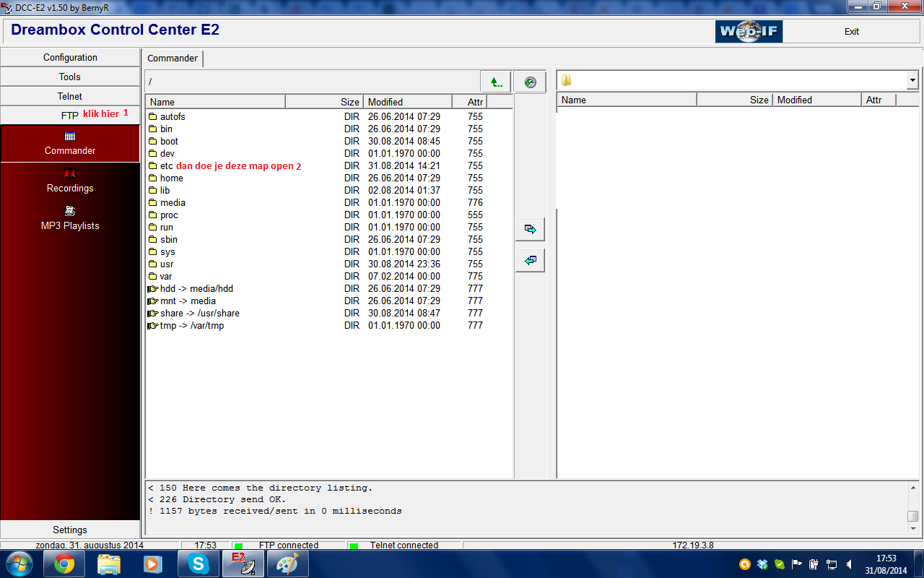924x578 pixels.
Task: Select the etc folder in the list
Action: click(166, 165)
